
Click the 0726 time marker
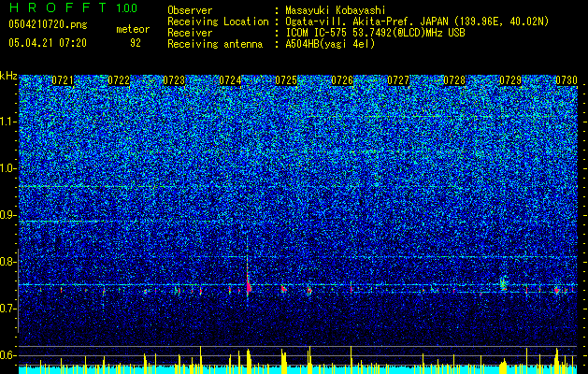[342, 80]
